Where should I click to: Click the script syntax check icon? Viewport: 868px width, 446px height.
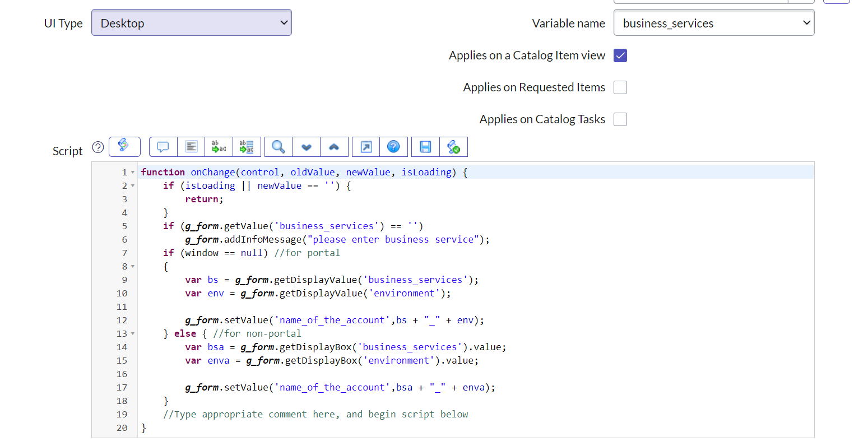453,147
